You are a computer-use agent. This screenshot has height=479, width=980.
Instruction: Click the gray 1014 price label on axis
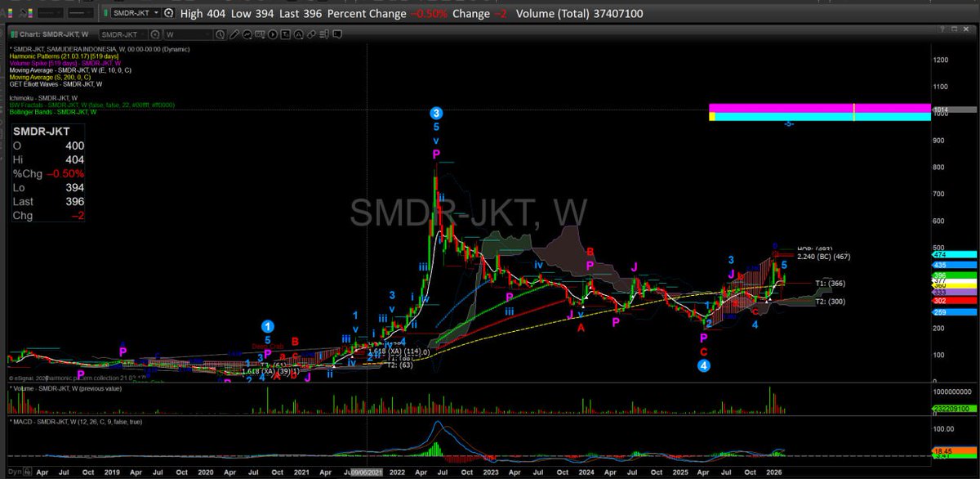(954, 109)
